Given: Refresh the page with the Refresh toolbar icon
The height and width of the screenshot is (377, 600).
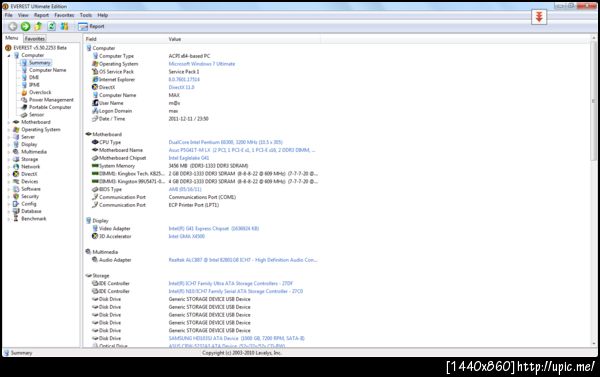Looking at the screenshot, I should [x=51, y=26].
